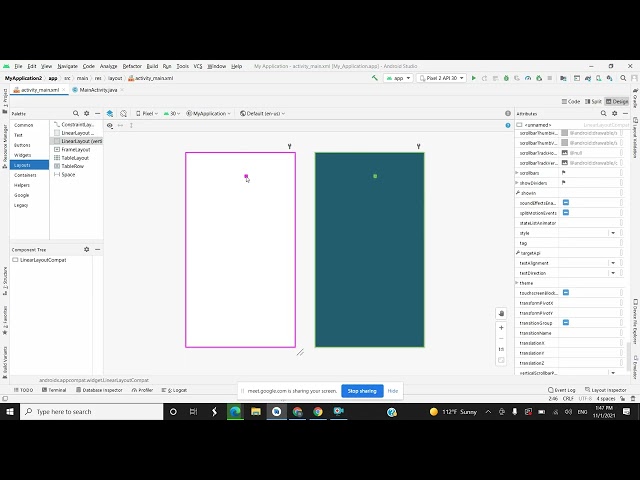The width and height of the screenshot is (640, 480).
Task: Click the Hide link in the sharing bar
Action: click(x=393, y=391)
